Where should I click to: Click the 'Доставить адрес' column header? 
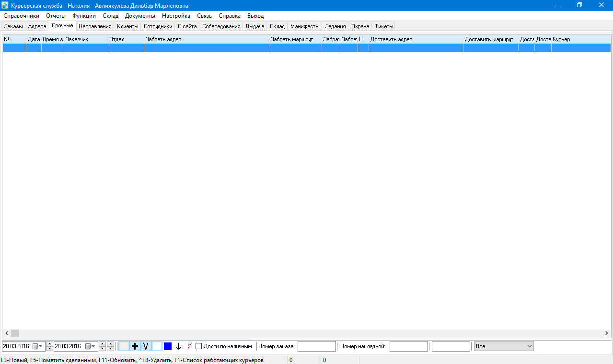[x=416, y=39]
